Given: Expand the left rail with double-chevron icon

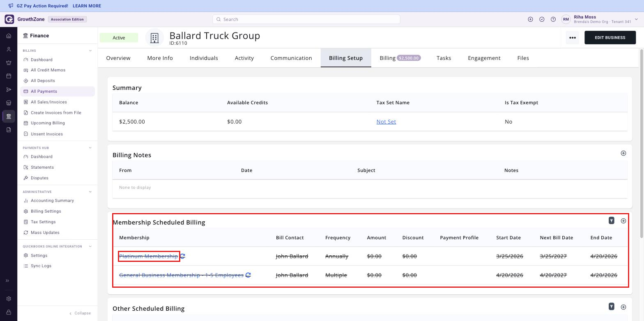Looking at the screenshot, I should [x=7, y=281].
